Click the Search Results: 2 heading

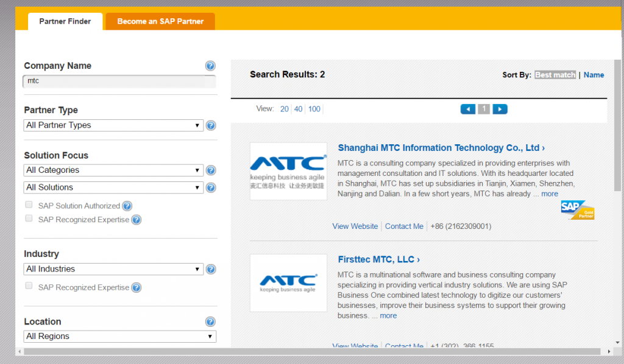[288, 74]
